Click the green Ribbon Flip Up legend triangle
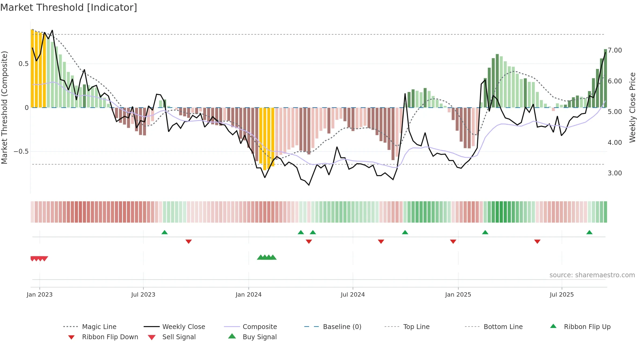 [x=553, y=326]
